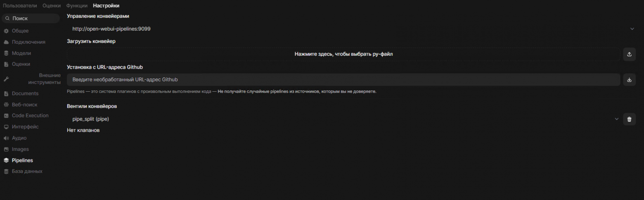Viewport: 644px width, 200px height.
Task: Click the stack icon next to Модели
Action: point(6,53)
